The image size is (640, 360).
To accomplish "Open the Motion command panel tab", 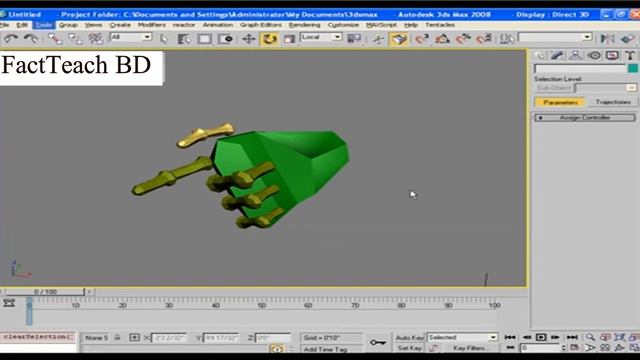I will [x=594, y=56].
